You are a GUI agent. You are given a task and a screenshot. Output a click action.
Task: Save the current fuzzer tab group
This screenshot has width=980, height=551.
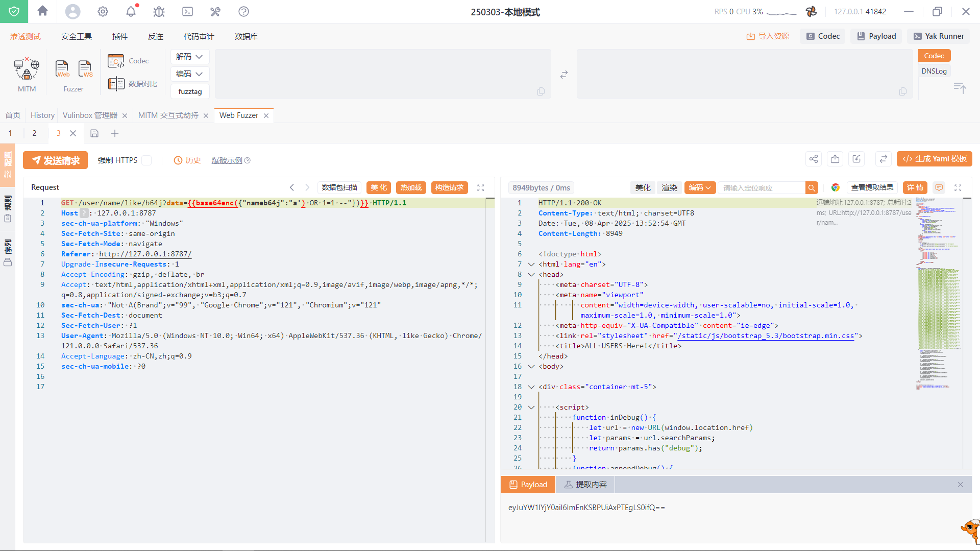click(94, 133)
